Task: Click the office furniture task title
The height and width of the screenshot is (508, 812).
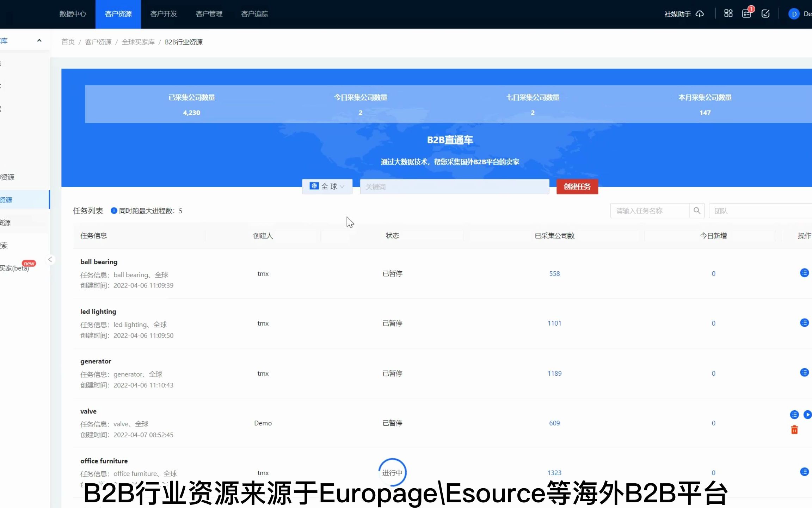Action: click(104, 461)
